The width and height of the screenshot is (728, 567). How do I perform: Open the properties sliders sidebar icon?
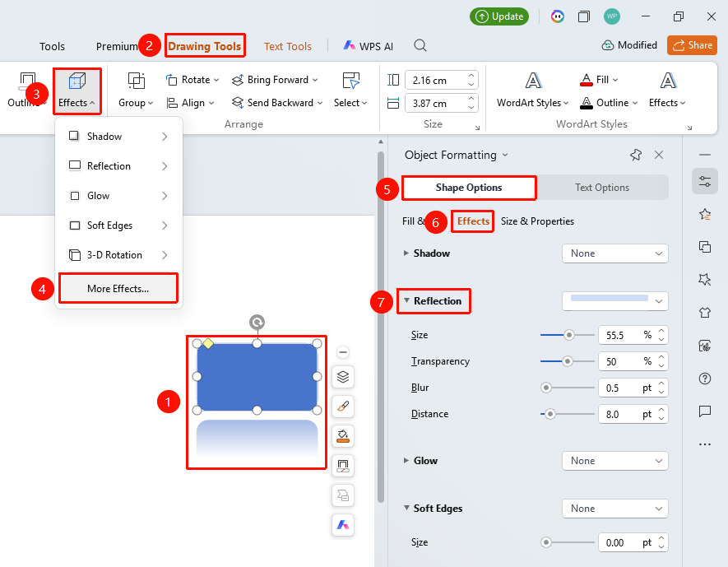tap(705, 181)
